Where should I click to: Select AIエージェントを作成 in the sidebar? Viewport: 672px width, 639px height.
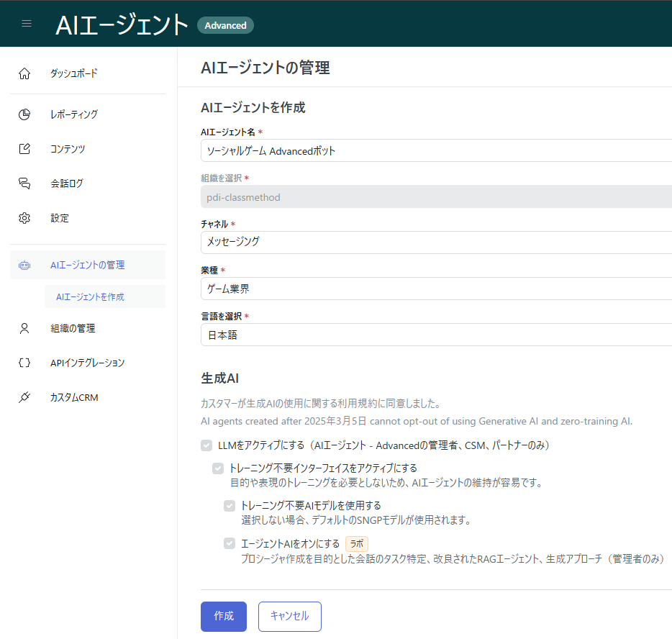[x=89, y=296]
